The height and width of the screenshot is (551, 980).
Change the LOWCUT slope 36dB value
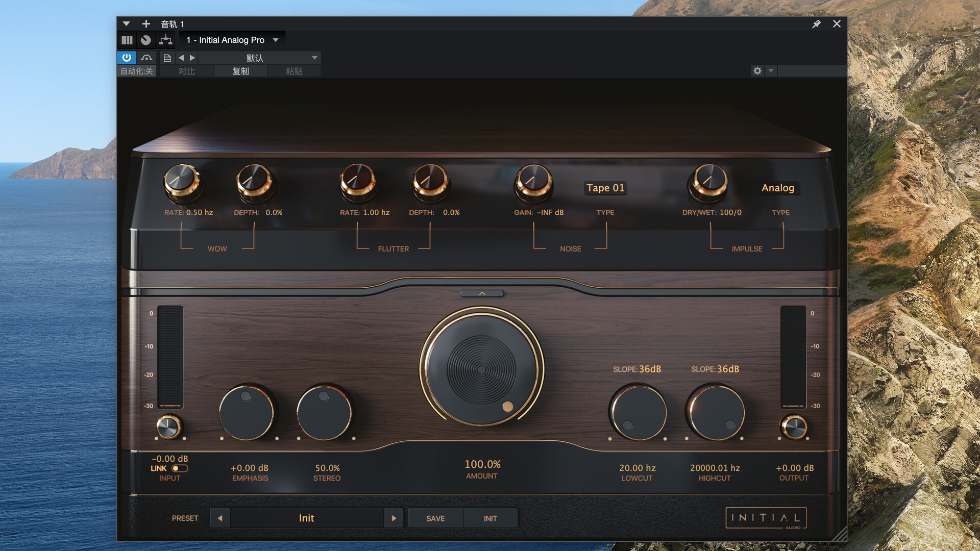point(650,369)
